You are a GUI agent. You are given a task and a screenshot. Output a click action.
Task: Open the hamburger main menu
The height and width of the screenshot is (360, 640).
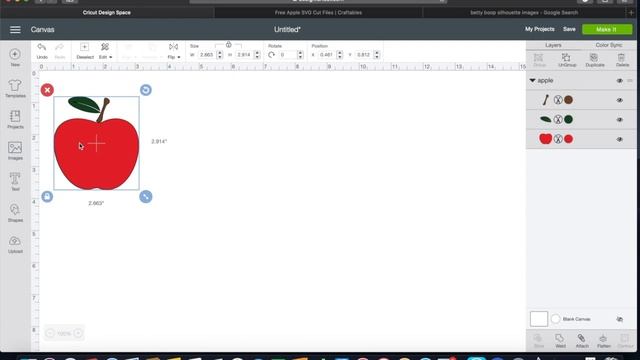15,29
